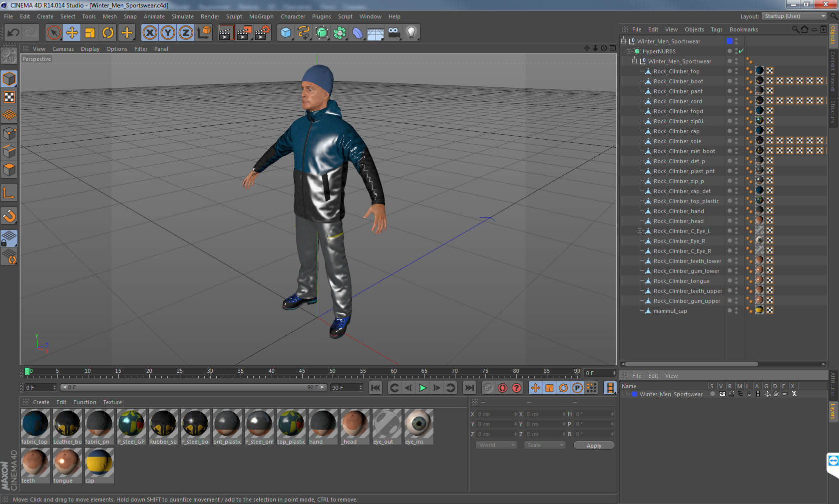Toggle autokeying button
The width and height of the screenshot is (839, 504).
(x=502, y=388)
